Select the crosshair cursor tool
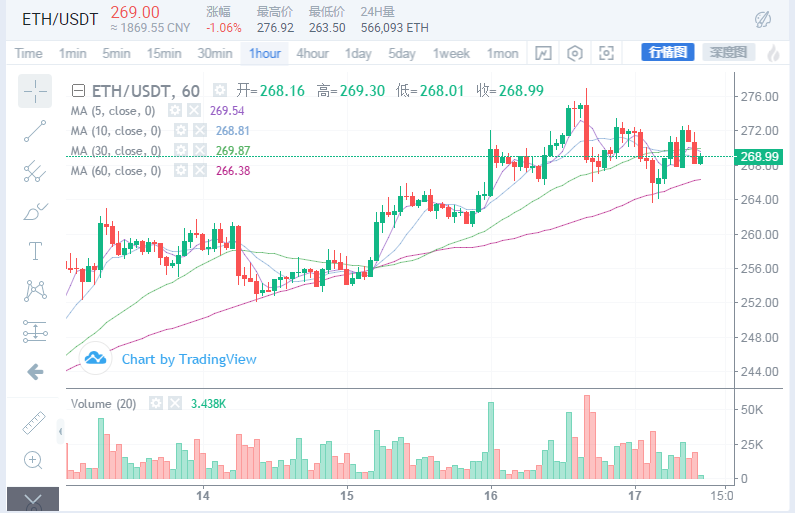795x513 pixels. point(35,91)
